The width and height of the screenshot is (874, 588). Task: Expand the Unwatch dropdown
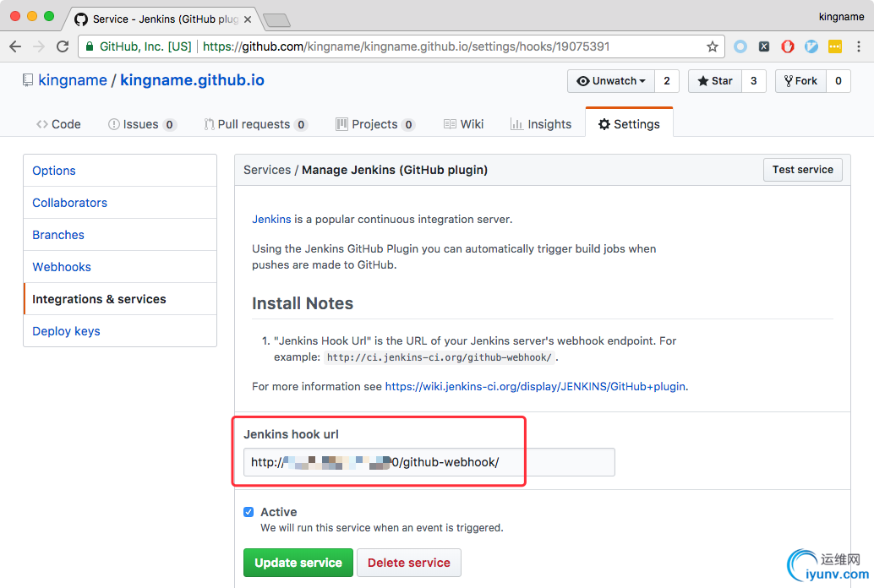click(x=611, y=81)
